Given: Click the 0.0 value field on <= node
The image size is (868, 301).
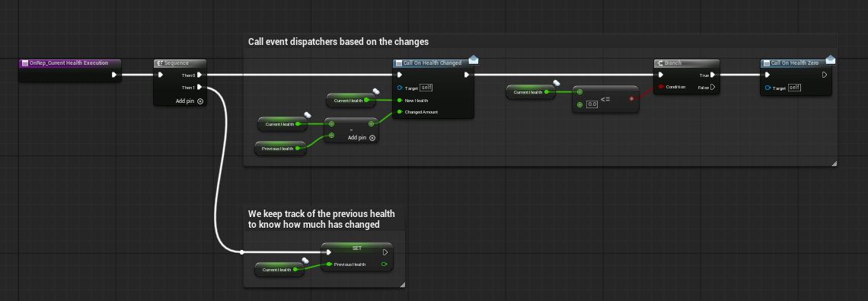Looking at the screenshot, I should (592, 104).
